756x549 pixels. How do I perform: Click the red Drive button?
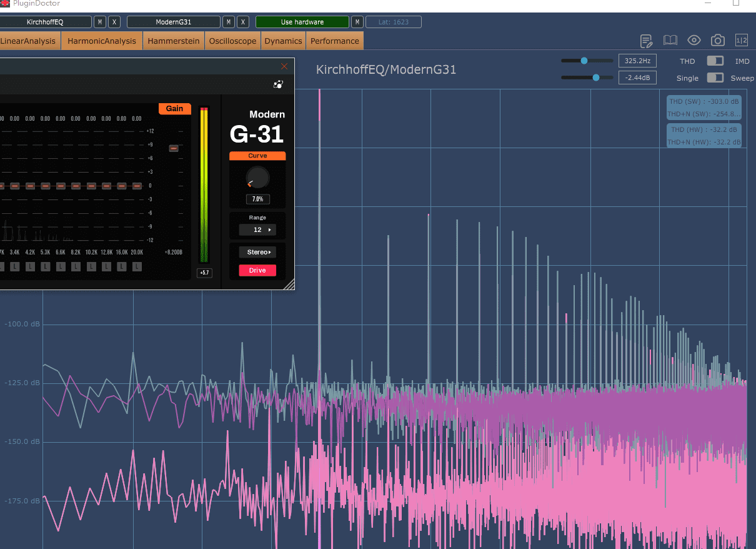[257, 270]
